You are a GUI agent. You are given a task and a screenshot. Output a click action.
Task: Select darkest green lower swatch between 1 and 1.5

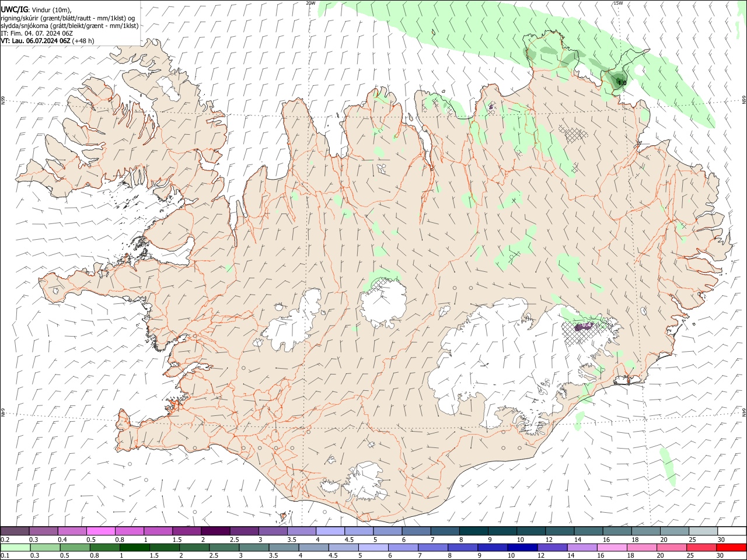tap(135, 548)
